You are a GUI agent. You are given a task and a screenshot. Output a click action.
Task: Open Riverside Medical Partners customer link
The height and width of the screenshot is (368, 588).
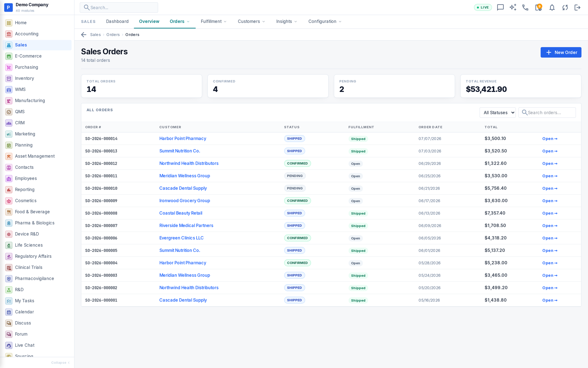[186, 226]
